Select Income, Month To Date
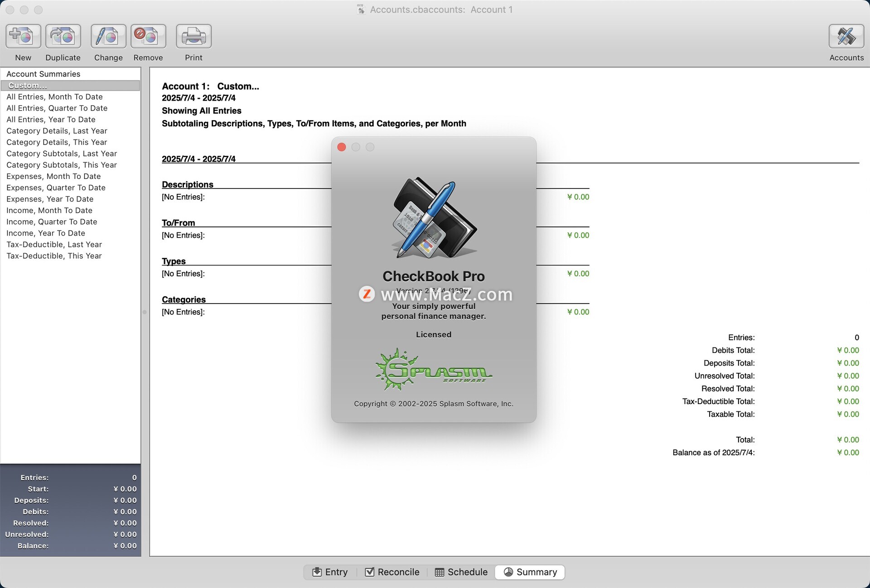The image size is (870, 588). pos(70,210)
